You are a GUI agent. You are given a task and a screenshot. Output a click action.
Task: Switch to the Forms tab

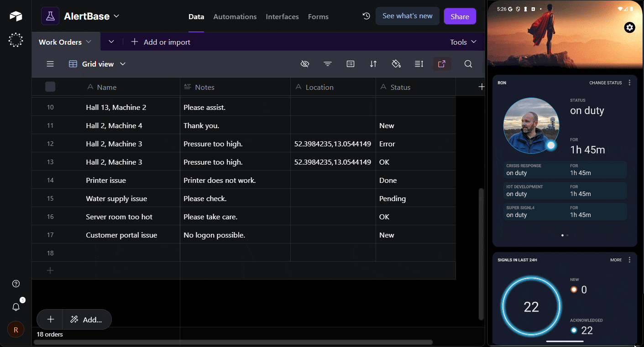point(318,16)
